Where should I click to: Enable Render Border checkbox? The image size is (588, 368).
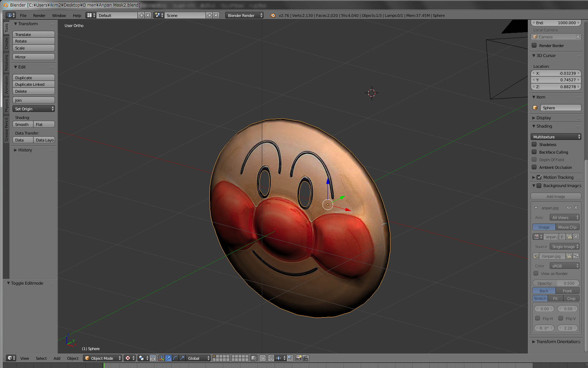coord(534,45)
